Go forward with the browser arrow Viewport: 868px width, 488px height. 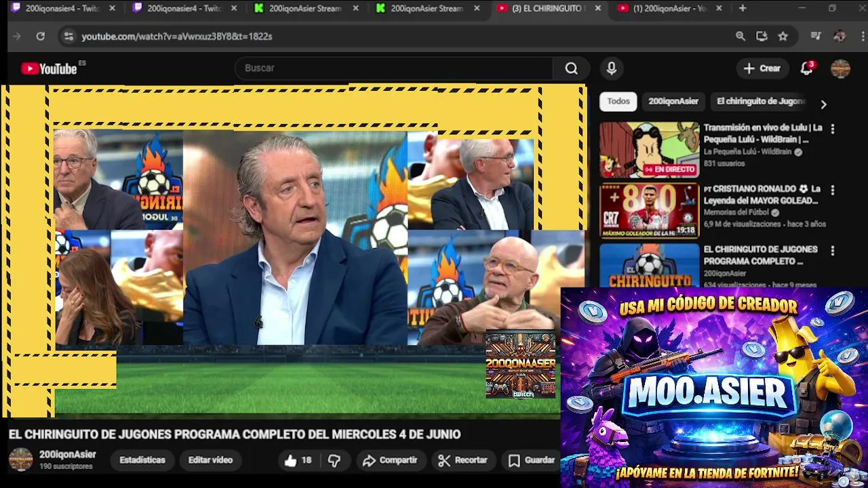pyautogui.click(x=17, y=37)
